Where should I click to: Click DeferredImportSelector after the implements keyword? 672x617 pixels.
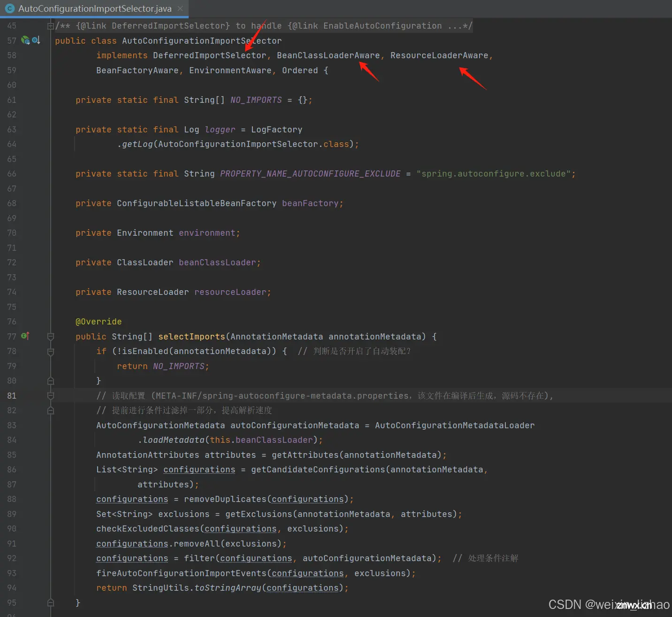pyautogui.click(x=209, y=55)
